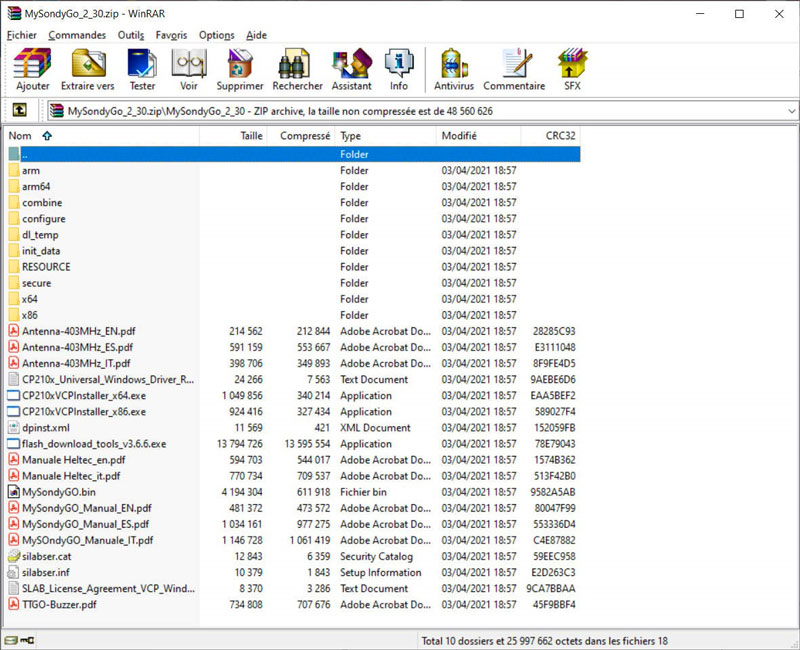Add archive Commentaire icon

516,63
